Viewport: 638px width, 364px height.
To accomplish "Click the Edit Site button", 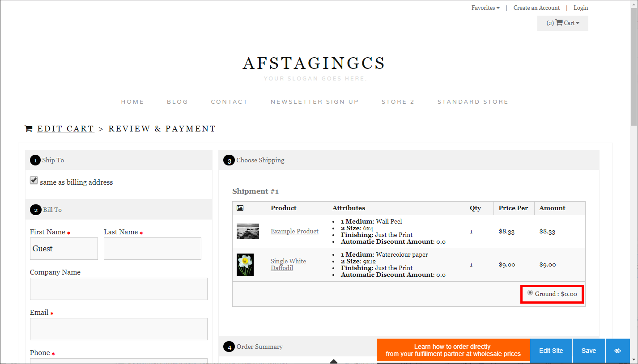I will pyautogui.click(x=551, y=351).
